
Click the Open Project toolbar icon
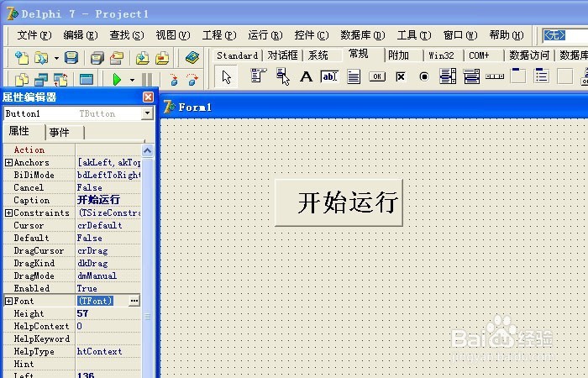coord(117,58)
